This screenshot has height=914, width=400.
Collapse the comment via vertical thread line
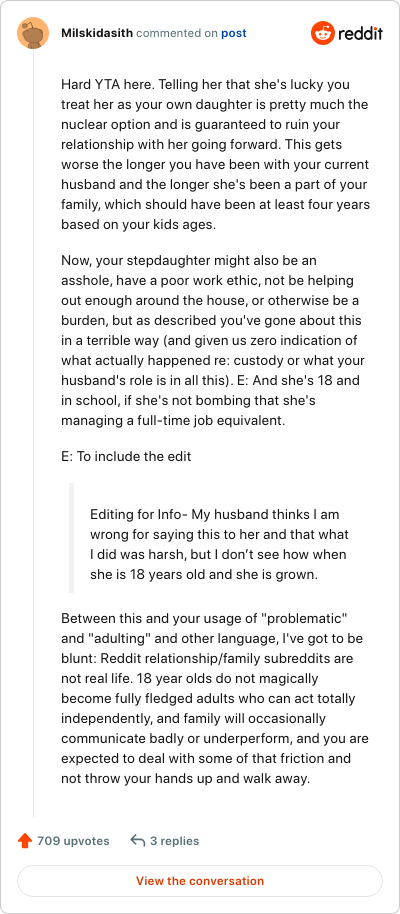click(x=33, y=433)
